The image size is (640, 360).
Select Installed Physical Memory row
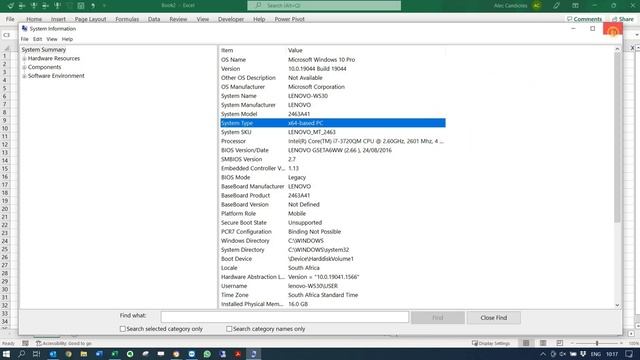pos(333,304)
